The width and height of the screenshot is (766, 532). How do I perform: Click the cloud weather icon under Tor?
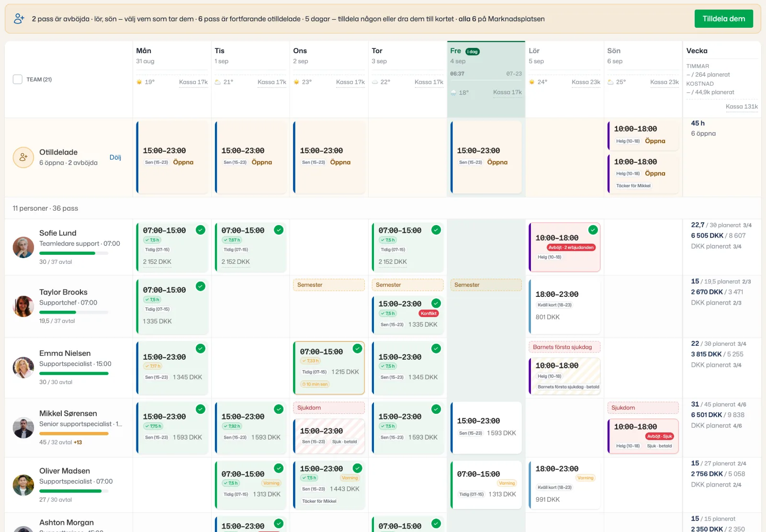tap(375, 82)
